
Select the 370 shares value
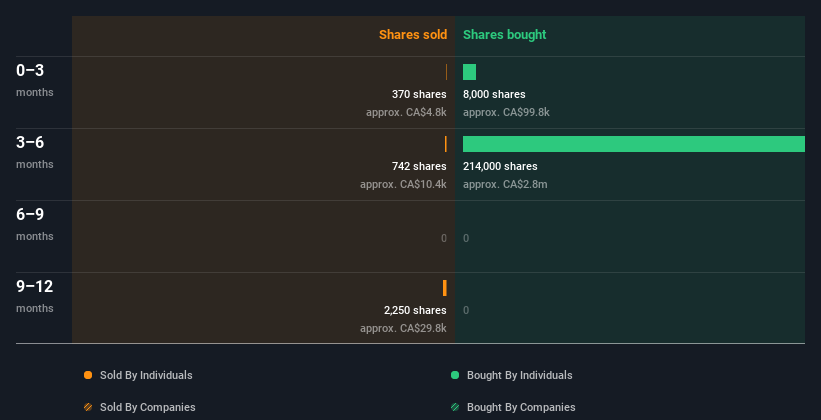point(419,94)
